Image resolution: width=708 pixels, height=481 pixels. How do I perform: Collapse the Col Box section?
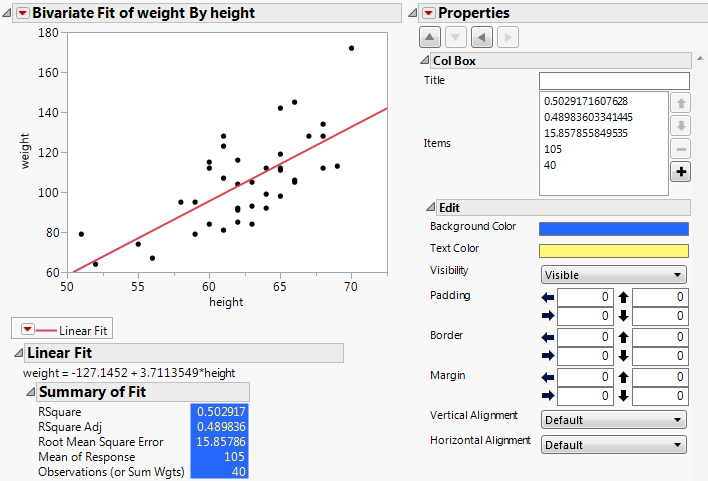[424, 61]
